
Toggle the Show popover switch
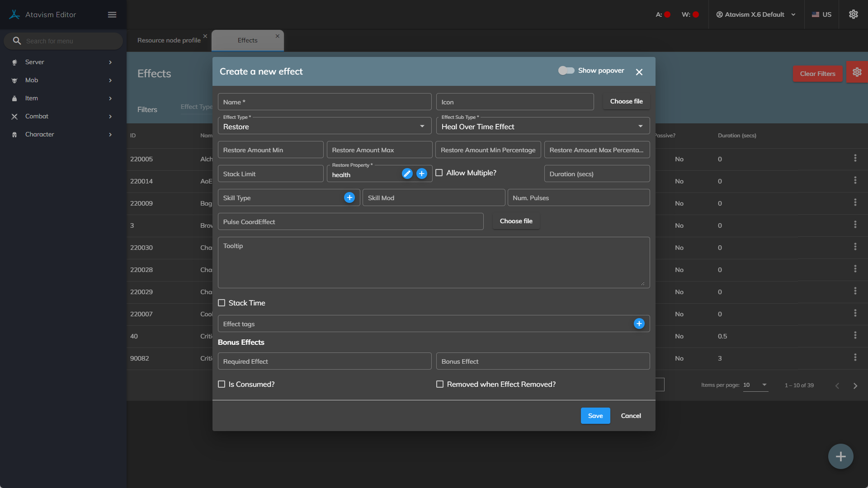tap(566, 70)
